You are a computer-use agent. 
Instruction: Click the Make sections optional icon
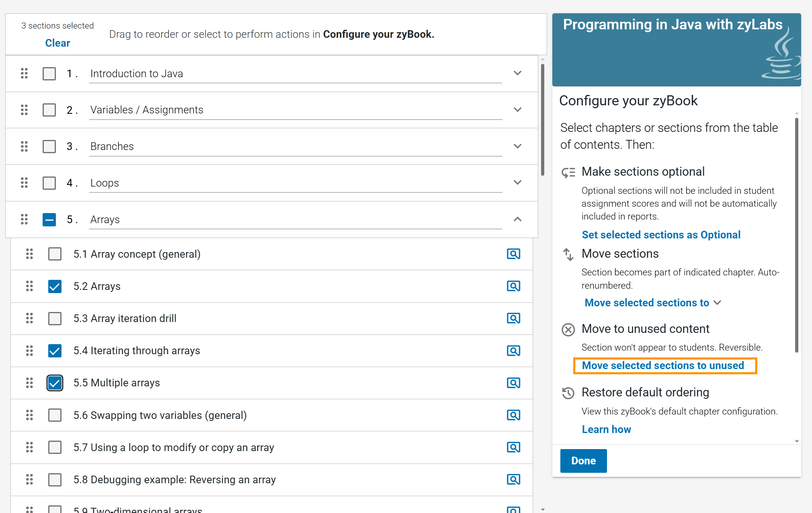pos(568,172)
